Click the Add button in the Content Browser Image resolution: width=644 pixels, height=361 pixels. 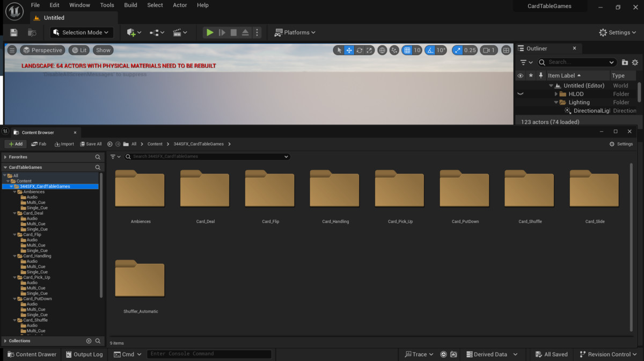coord(14,144)
